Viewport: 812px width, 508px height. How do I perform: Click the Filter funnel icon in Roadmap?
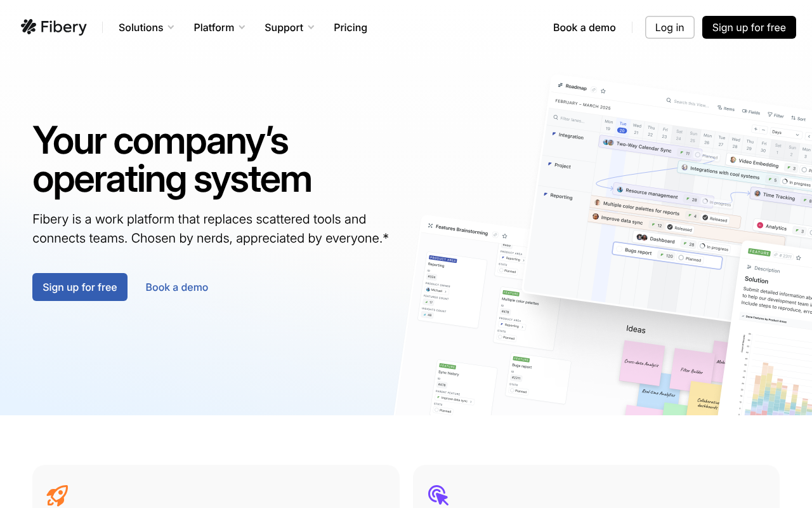(770, 115)
